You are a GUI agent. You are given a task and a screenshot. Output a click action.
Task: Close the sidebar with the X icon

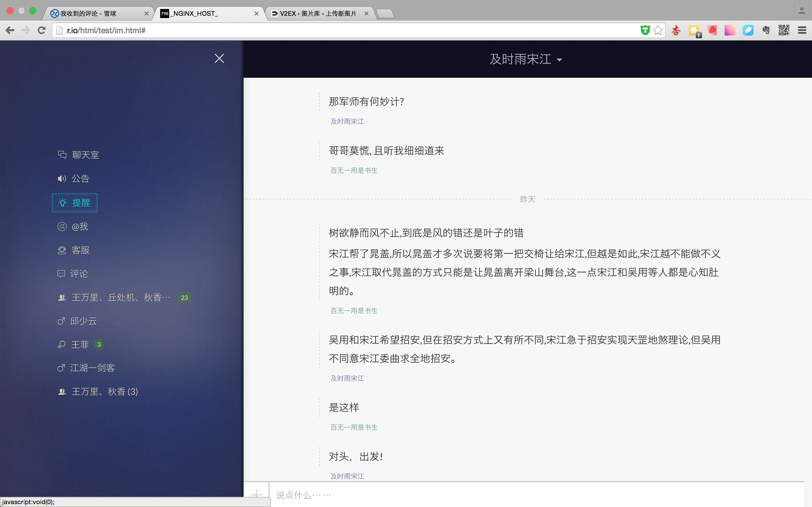[219, 59]
